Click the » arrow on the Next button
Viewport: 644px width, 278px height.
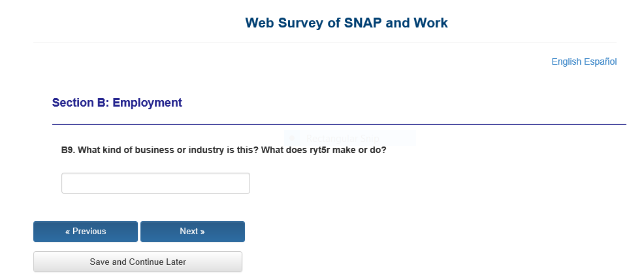pos(202,232)
